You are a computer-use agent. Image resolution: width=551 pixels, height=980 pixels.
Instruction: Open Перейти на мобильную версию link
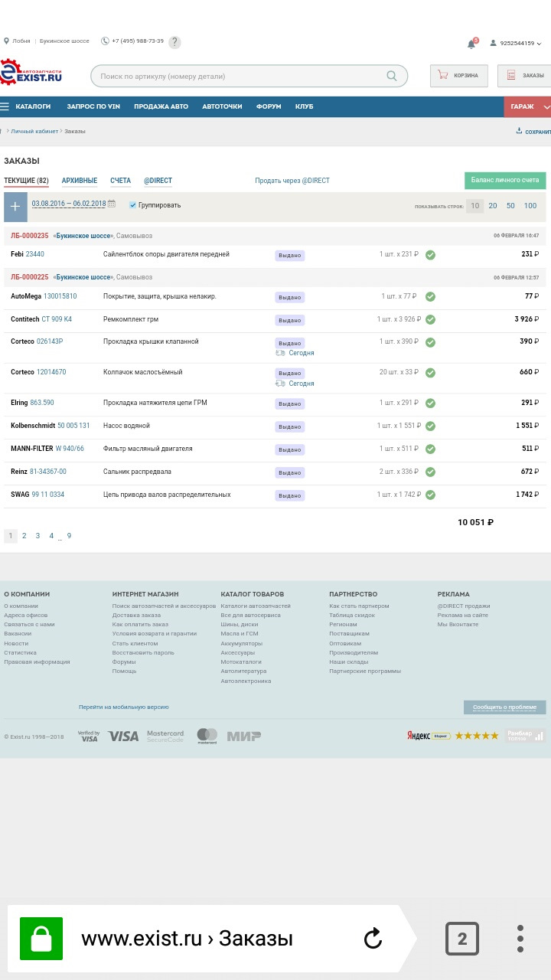click(x=123, y=707)
